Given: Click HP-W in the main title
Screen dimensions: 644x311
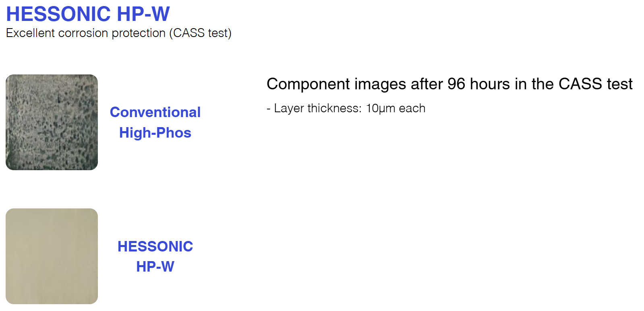Looking at the screenshot, I should pos(143,14).
